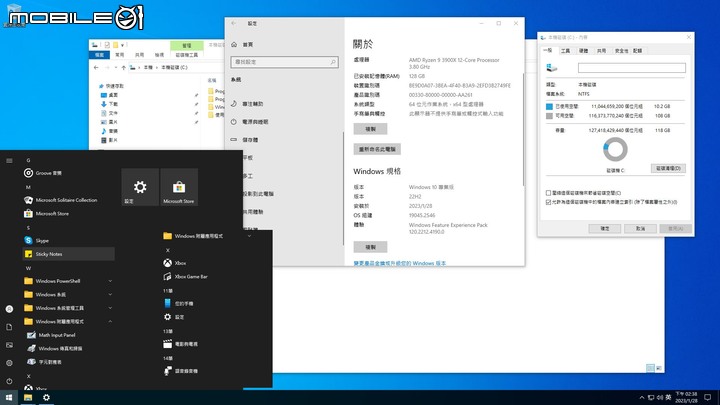Open recent locations dropdown in Explorer
Viewport: 720px width, 405px height.
[116, 68]
